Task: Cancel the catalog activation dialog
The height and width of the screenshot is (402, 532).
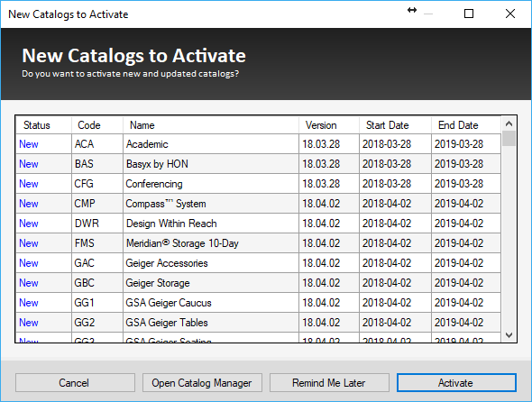Action: [x=75, y=383]
